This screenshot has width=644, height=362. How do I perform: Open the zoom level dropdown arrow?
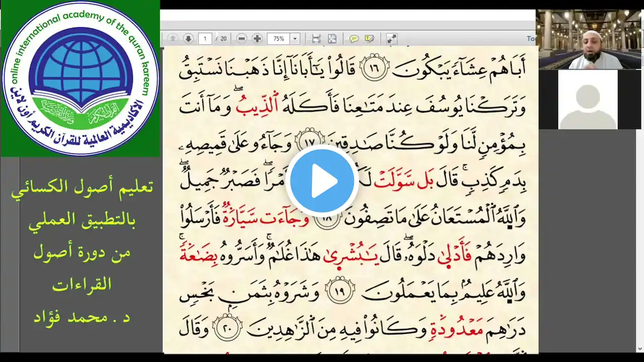[295, 39]
